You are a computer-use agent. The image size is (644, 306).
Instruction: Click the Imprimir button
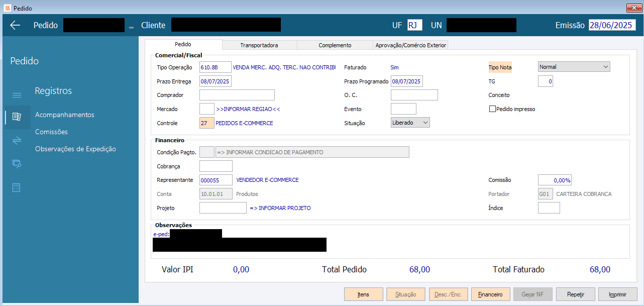pyautogui.click(x=618, y=294)
